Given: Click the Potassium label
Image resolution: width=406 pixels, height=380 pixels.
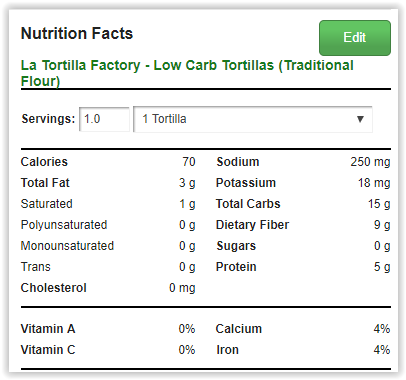Looking at the screenshot, I should pyautogui.click(x=246, y=183).
